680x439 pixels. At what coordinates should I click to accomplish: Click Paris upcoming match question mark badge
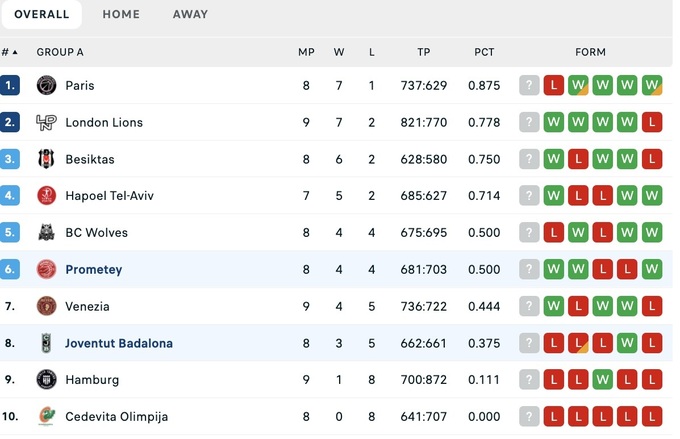click(529, 86)
